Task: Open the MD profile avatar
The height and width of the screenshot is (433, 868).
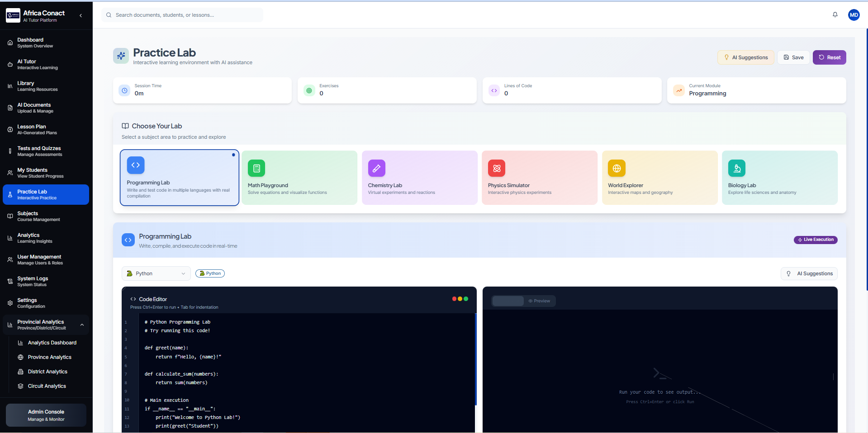Action: (x=854, y=14)
